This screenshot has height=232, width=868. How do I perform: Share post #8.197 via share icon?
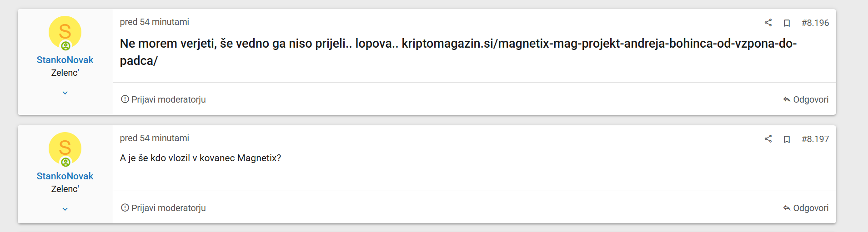pos(768,139)
